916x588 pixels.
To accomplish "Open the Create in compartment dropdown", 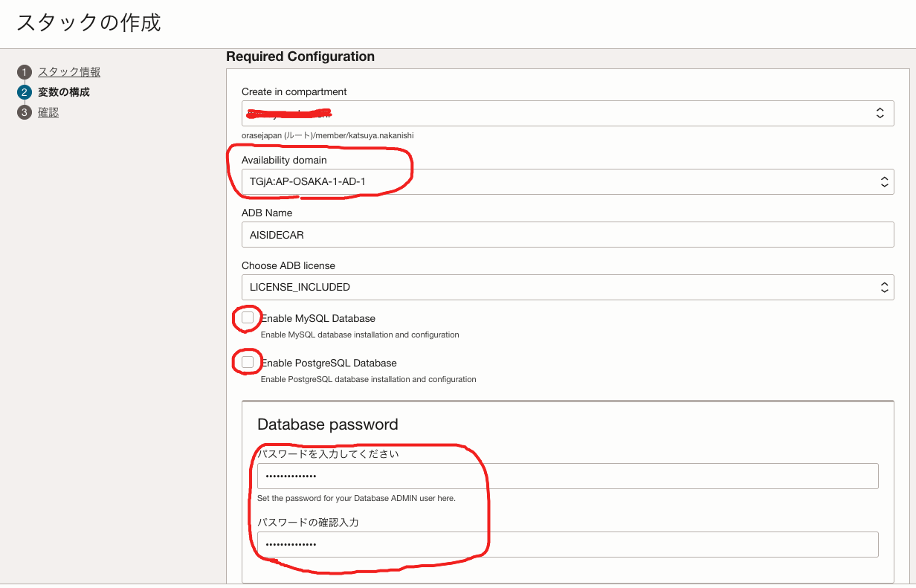I will (567, 114).
